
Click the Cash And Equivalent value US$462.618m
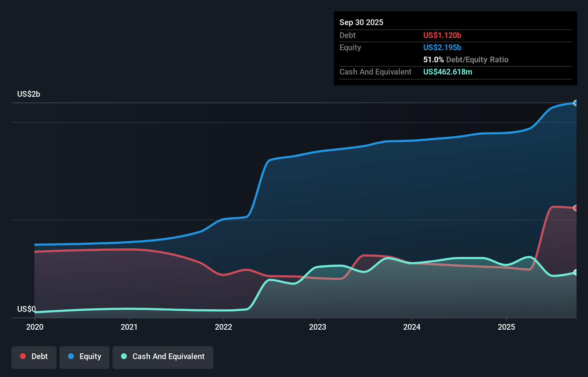pyautogui.click(x=448, y=72)
